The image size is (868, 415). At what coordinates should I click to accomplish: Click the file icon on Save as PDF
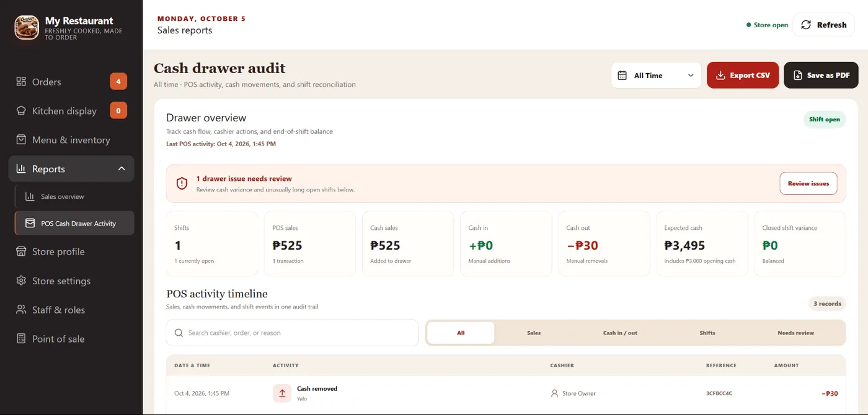point(797,76)
